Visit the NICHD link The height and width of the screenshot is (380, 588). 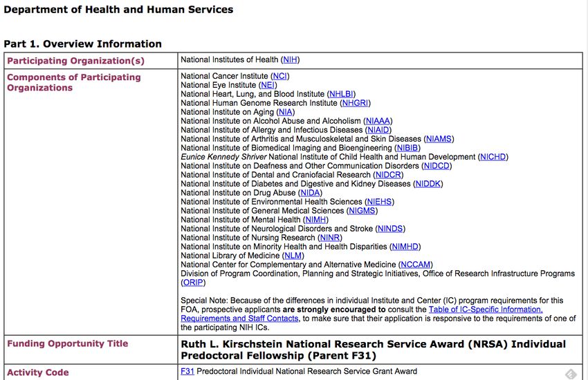click(493, 157)
